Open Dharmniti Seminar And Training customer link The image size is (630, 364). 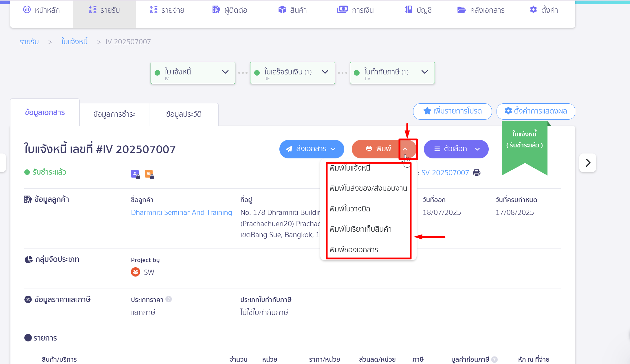(x=182, y=213)
